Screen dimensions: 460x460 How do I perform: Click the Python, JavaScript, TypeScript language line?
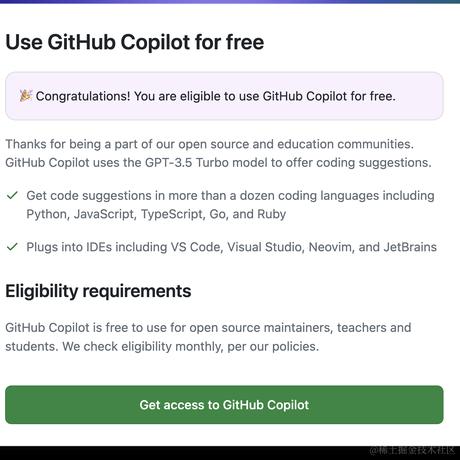156,214
